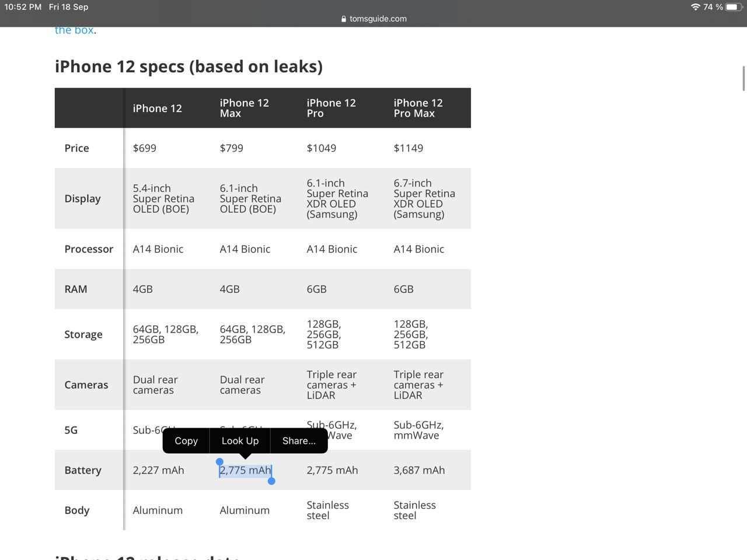Tap the 'iPhone 12 specs (based on leaks)' heading
Viewport: 747px width, 560px height.
point(189,66)
